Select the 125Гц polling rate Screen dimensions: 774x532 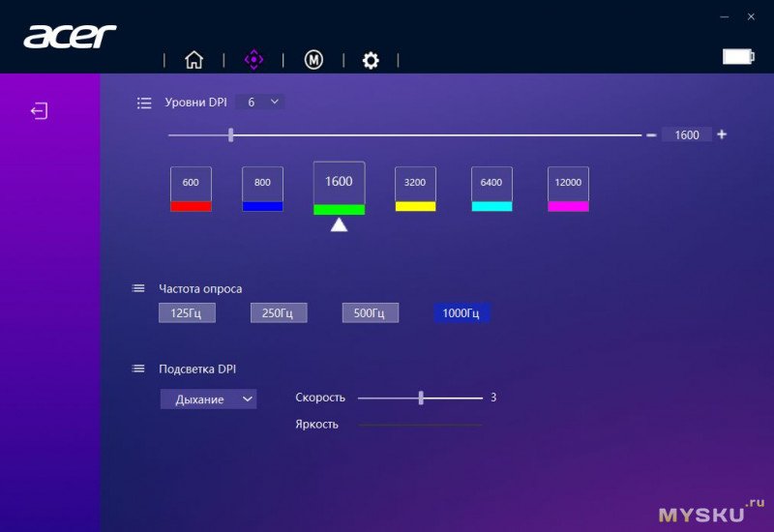(187, 312)
